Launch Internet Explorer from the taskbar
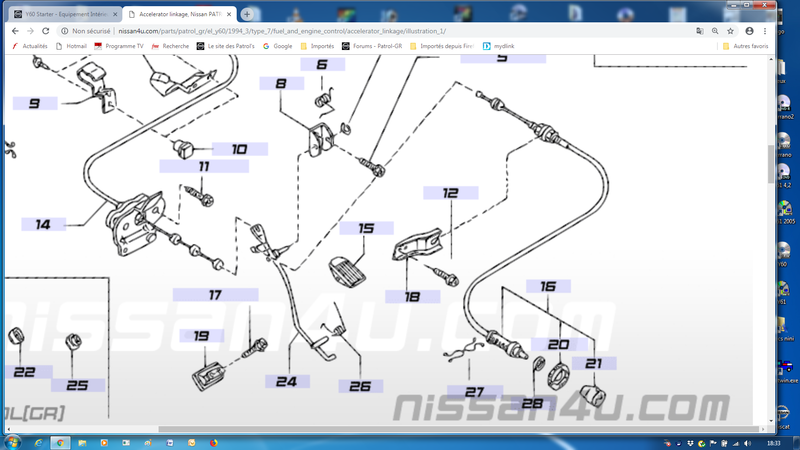800x450 pixels. coord(38,443)
